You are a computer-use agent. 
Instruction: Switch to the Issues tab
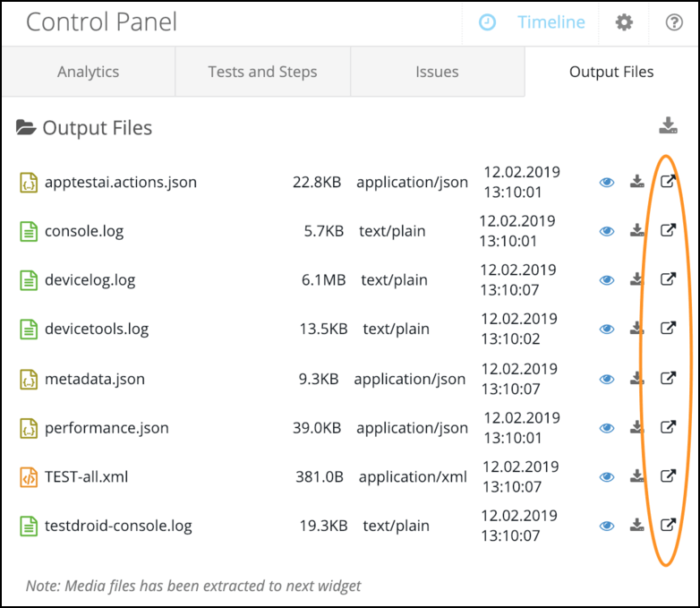point(437,72)
